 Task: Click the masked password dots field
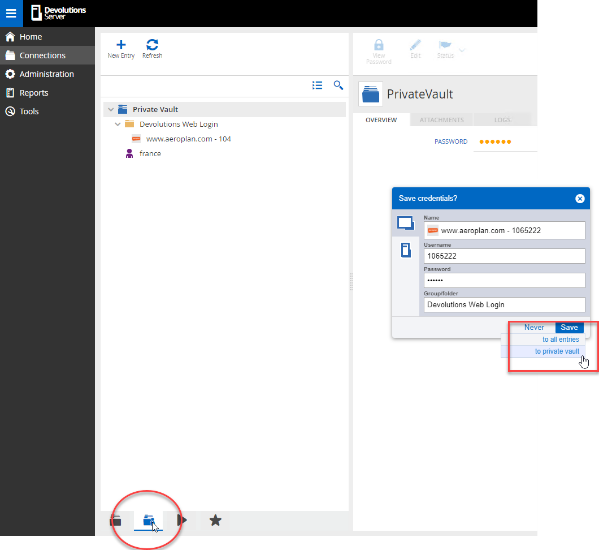tap(495, 142)
